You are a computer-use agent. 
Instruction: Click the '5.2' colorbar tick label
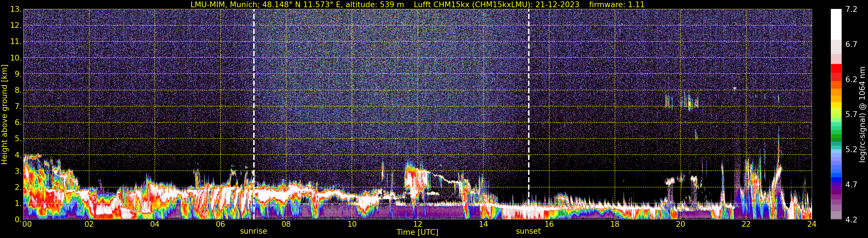(851, 150)
